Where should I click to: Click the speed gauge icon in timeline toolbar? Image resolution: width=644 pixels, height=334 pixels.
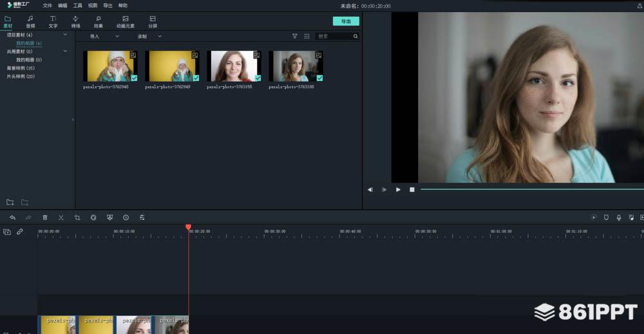(93, 218)
